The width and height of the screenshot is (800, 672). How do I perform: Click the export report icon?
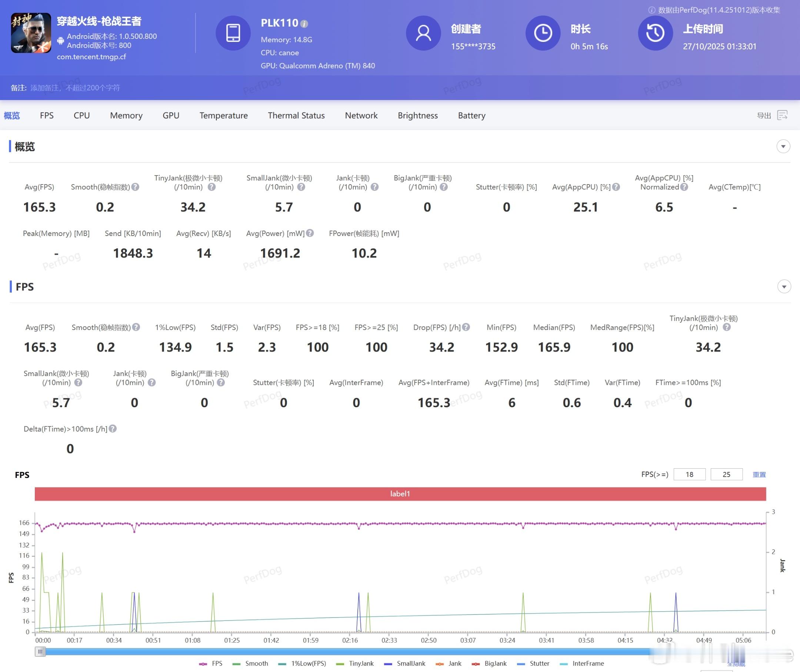coord(782,115)
